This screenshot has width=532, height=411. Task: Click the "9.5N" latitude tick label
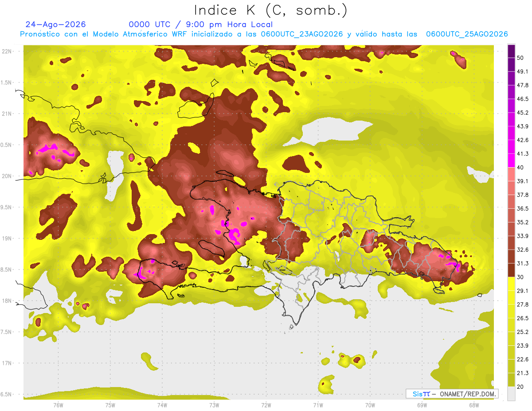tap(7, 207)
